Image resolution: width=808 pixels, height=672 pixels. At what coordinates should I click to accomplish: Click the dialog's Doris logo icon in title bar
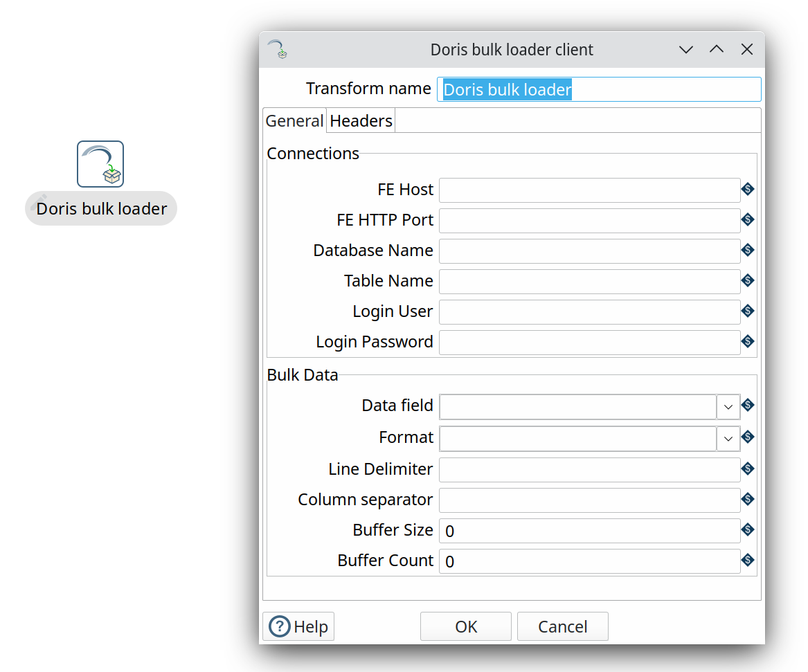click(278, 50)
